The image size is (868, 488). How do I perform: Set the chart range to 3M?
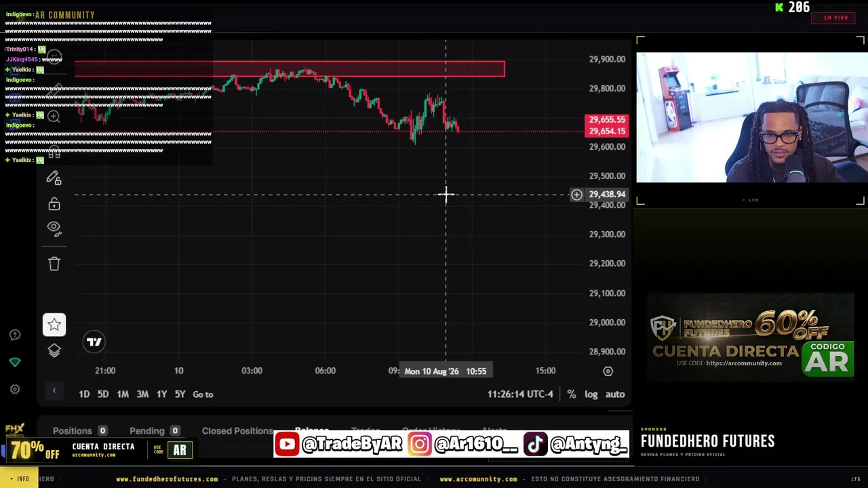[142, 394]
